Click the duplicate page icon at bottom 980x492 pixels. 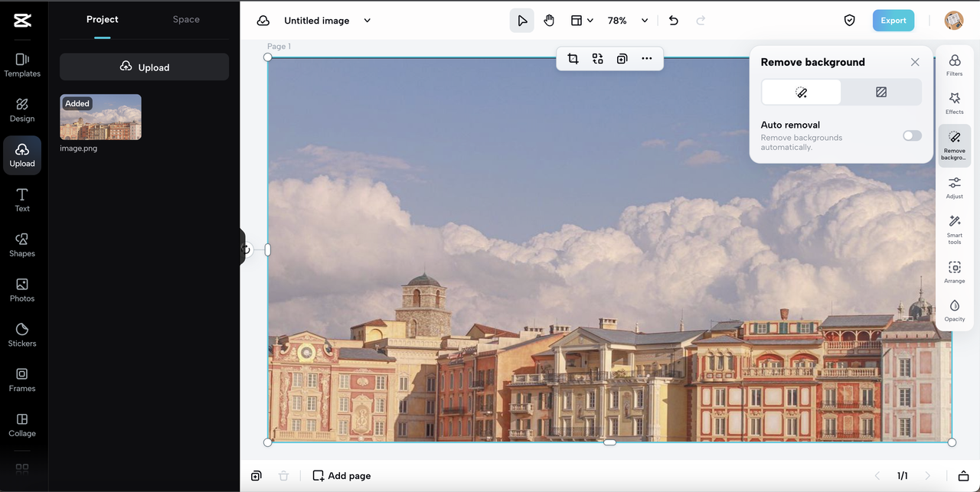click(256, 476)
